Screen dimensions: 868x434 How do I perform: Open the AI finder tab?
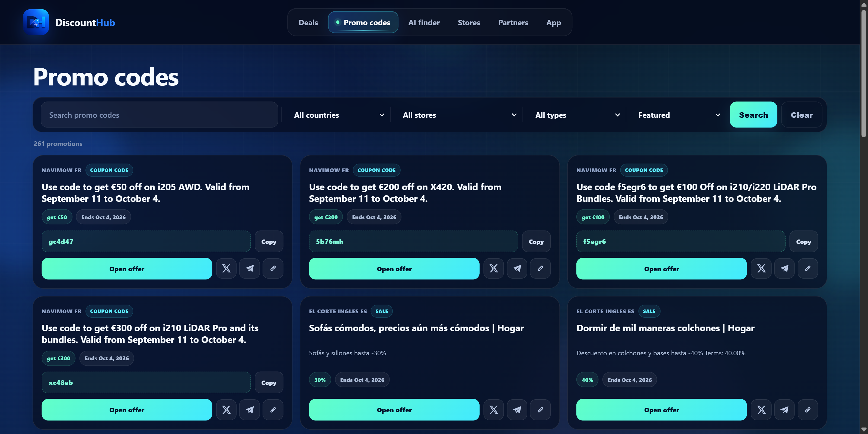pyautogui.click(x=424, y=23)
